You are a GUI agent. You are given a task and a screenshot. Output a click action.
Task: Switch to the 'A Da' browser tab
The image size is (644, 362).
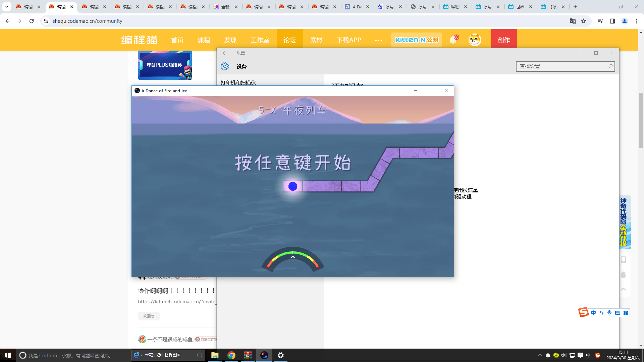[x=357, y=7]
